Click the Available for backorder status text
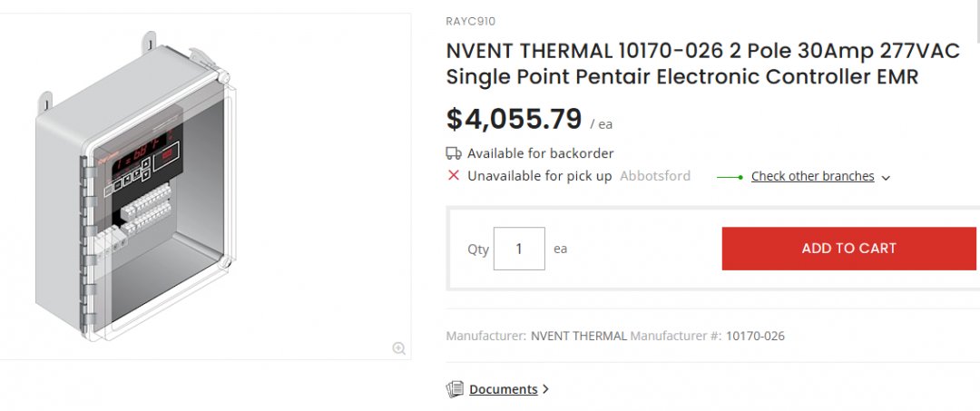Viewport: 980px width, 411px height. pos(540,153)
